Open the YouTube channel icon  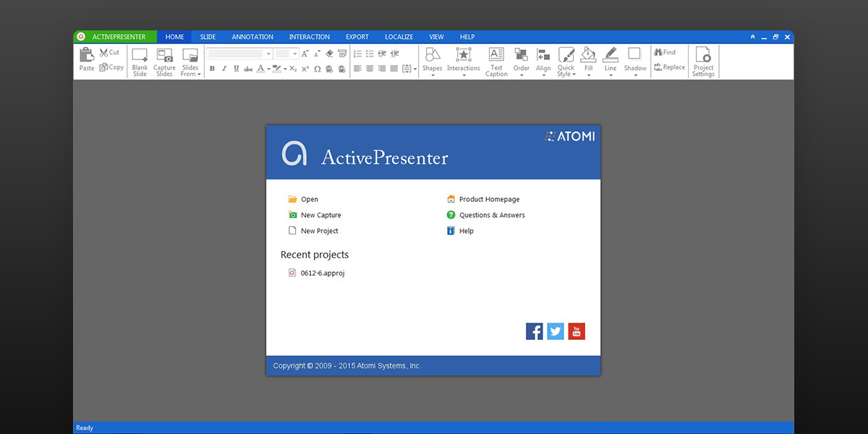pyautogui.click(x=576, y=331)
